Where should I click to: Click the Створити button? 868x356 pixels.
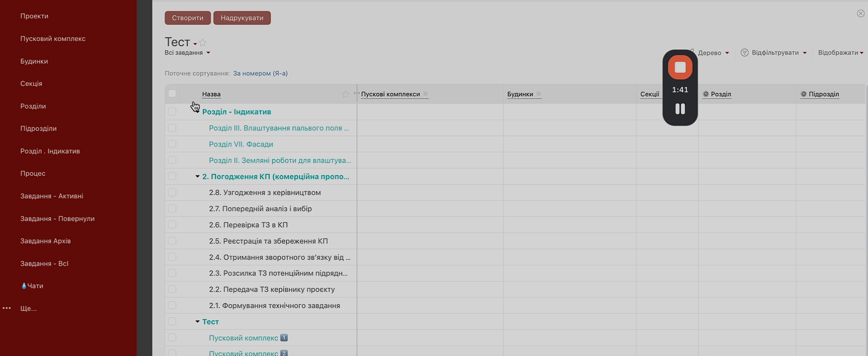188,18
